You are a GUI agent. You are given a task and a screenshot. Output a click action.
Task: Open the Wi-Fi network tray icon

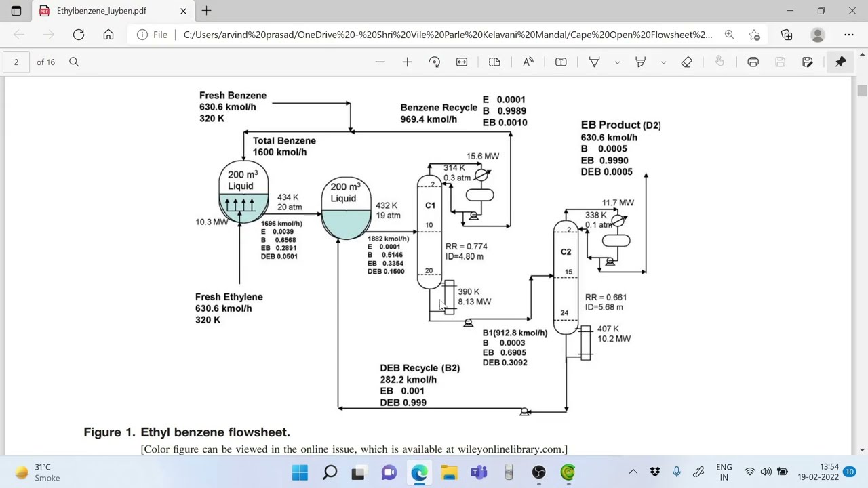click(749, 472)
